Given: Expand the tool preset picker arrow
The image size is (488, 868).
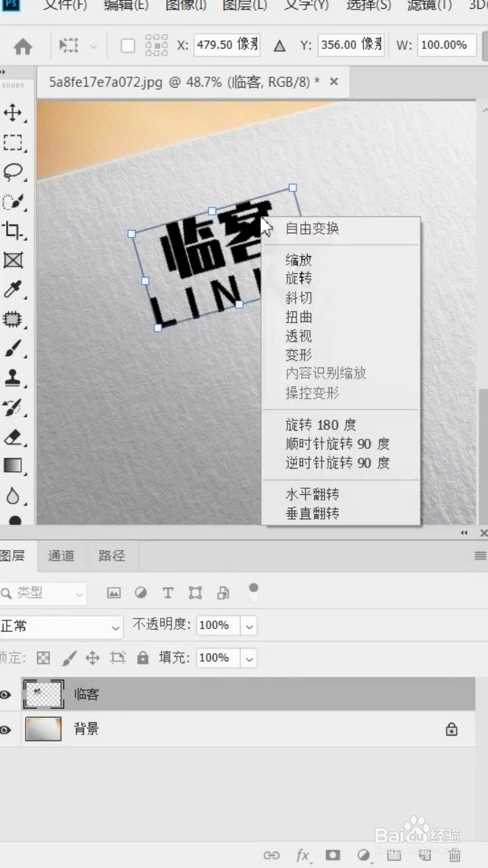Looking at the screenshot, I should pos(93,47).
